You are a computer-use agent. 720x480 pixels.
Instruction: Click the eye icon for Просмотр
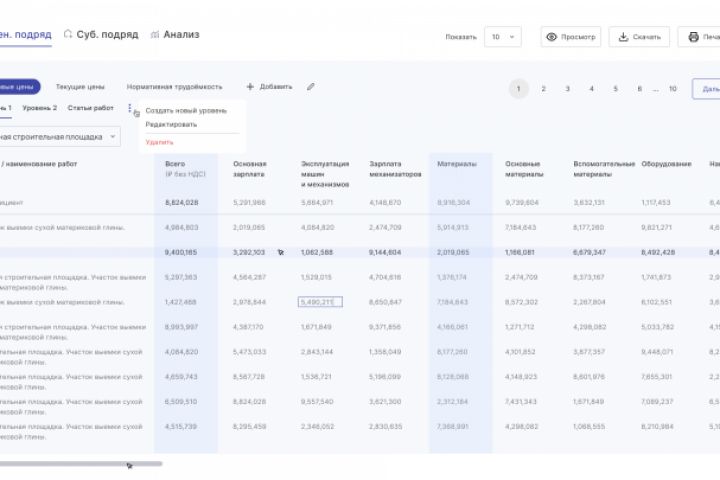[550, 37]
